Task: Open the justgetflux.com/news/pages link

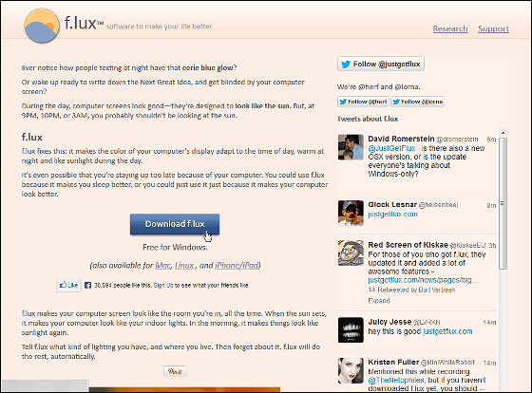Action: 423,280
